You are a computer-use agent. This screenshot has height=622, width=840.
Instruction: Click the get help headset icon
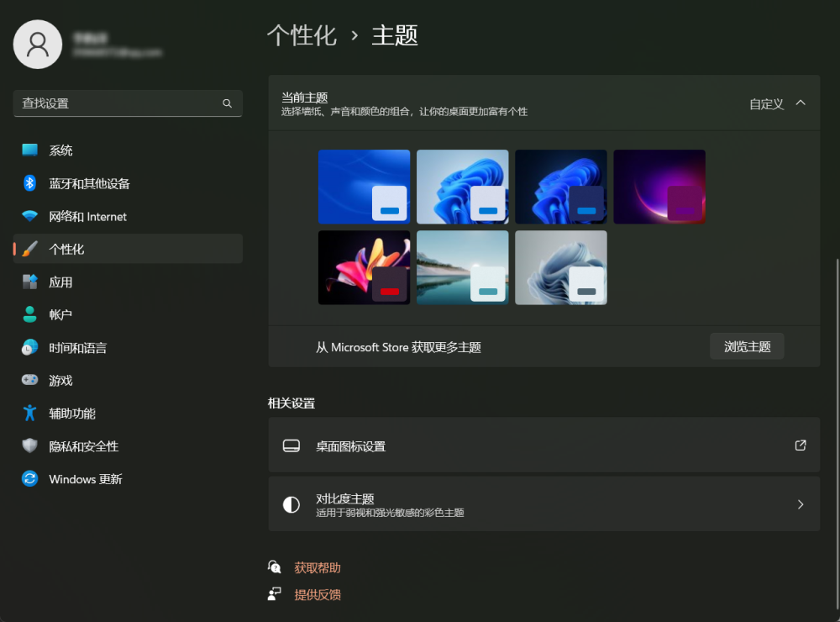275,567
